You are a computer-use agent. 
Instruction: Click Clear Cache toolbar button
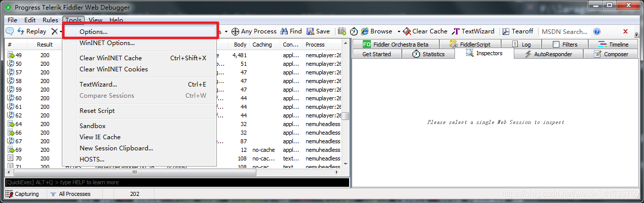(426, 31)
